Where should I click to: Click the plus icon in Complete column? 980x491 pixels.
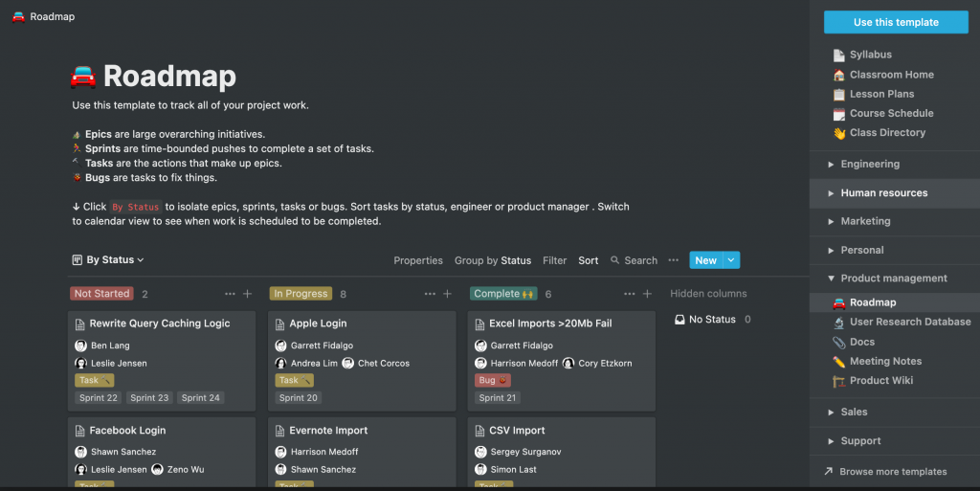coord(647,294)
